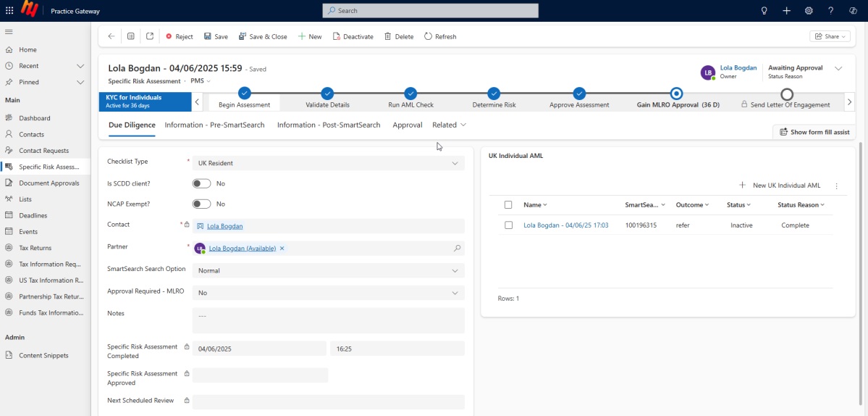The height and width of the screenshot is (416, 868).
Task: Open Dashboard in the sidebar
Action: (x=34, y=118)
